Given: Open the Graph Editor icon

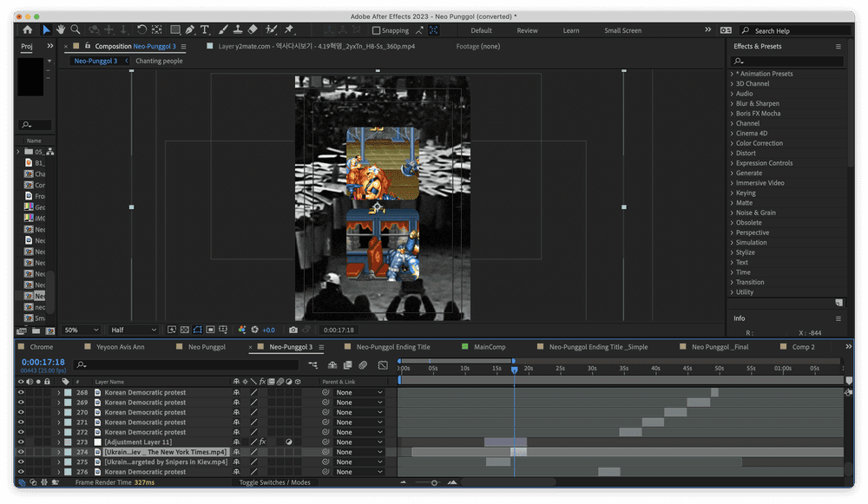Looking at the screenshot, I should tap(383, 365).
